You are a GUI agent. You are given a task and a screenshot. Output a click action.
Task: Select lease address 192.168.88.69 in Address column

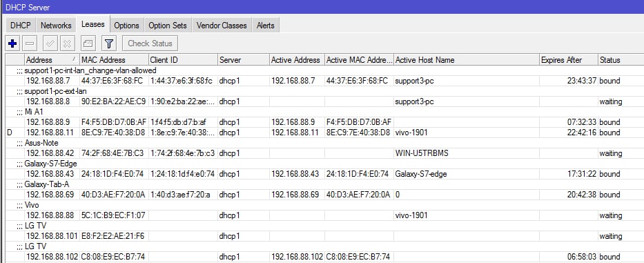50,195
